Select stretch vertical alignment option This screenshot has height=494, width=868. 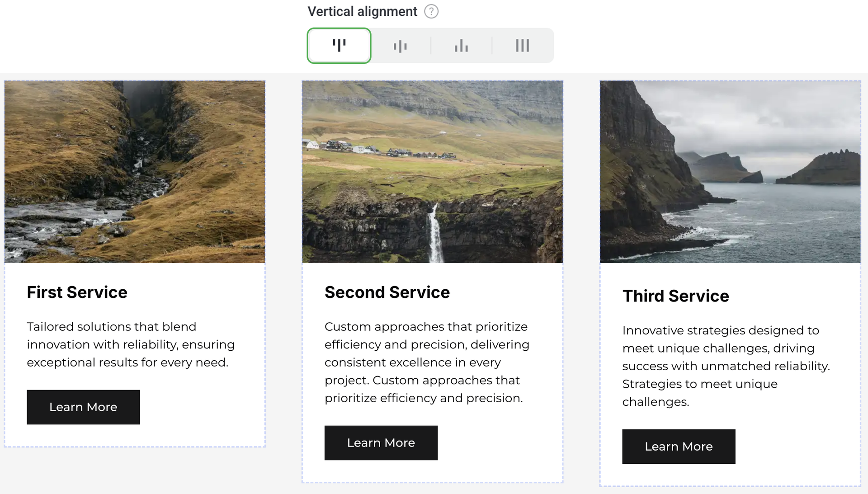coord(522,46)
